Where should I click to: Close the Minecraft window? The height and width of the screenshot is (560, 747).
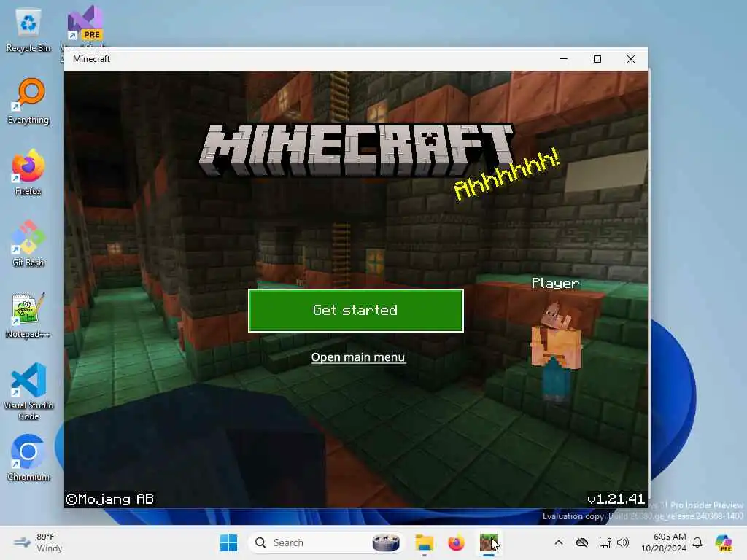coord(631,58)
